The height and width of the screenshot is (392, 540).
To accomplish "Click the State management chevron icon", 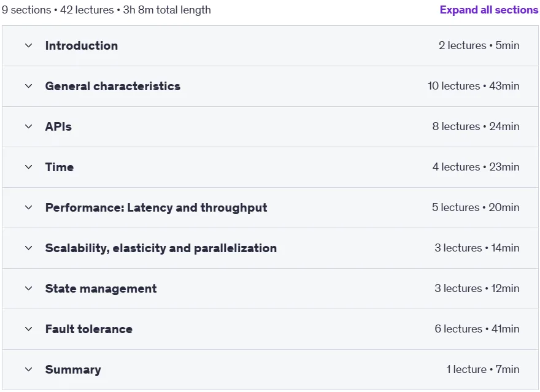I will (x=29, y=288).
